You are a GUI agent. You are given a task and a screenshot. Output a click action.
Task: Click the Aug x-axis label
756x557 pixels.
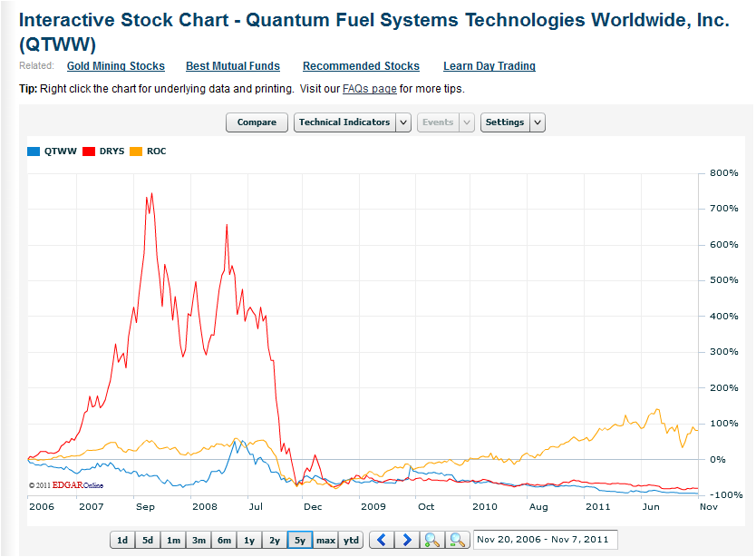click(538, 507)
